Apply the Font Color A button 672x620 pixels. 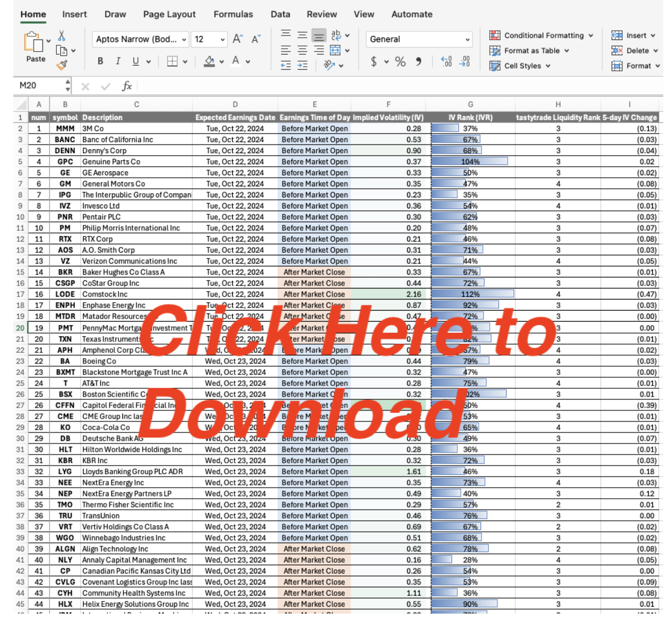[235, 62]
